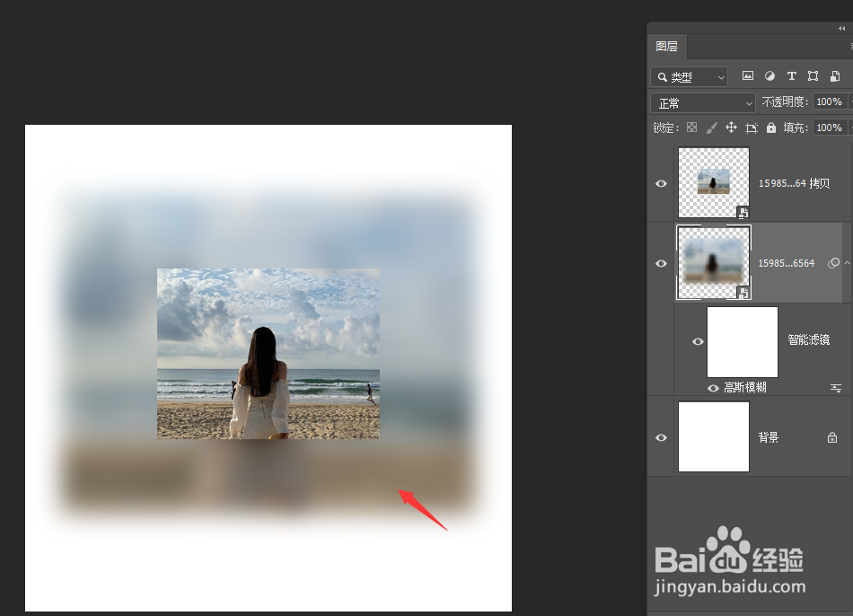Click the 背景 layer name
Viewport: 853px width, 616px height.
pos(768,437)
